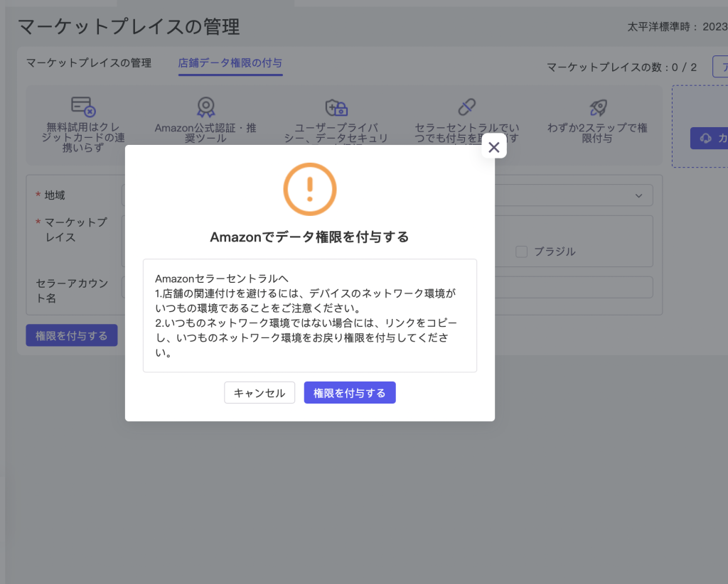This screenshot has width=728, height=584.
Task: Click the credit card free-trial icon
Action: [83, 107]
